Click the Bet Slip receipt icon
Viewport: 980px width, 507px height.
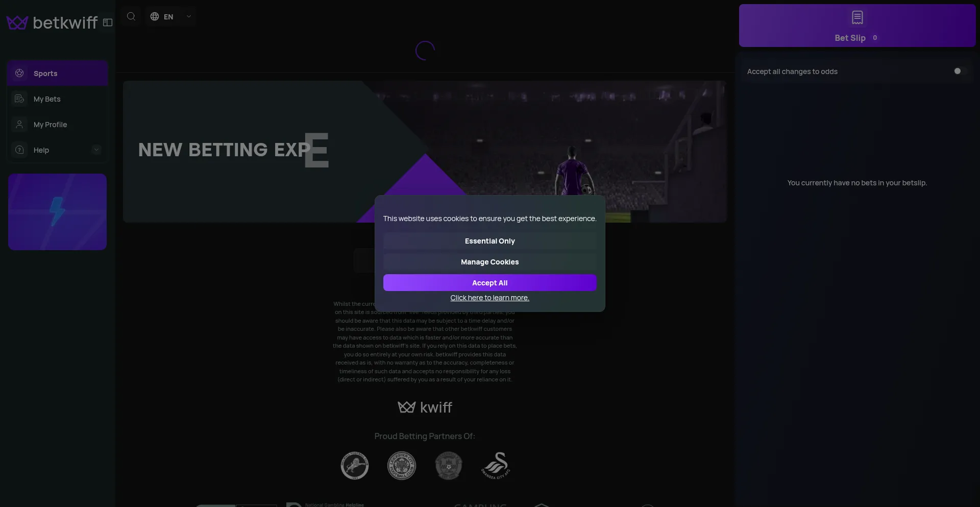pos(857,18)
